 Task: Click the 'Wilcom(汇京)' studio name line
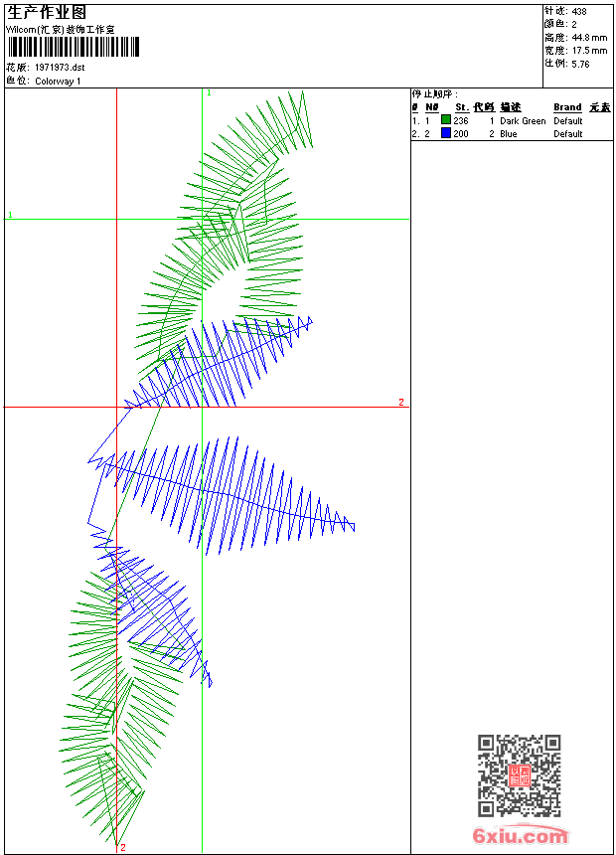pos(61,30)
